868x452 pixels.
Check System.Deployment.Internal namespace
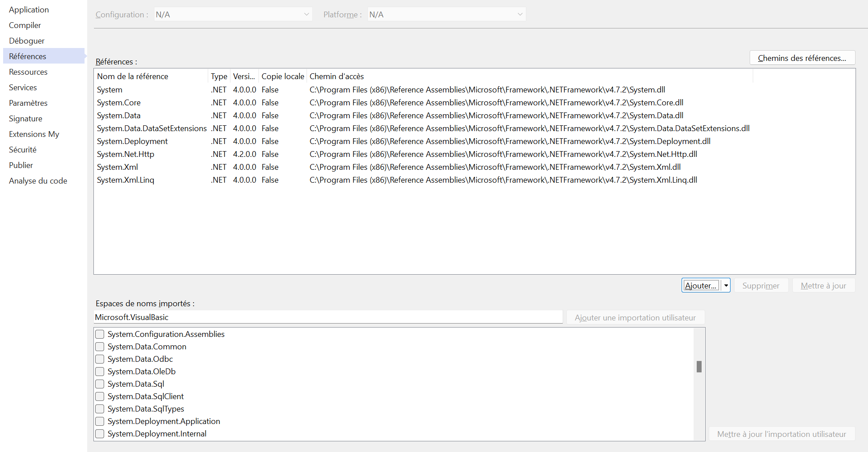[100, 434]
